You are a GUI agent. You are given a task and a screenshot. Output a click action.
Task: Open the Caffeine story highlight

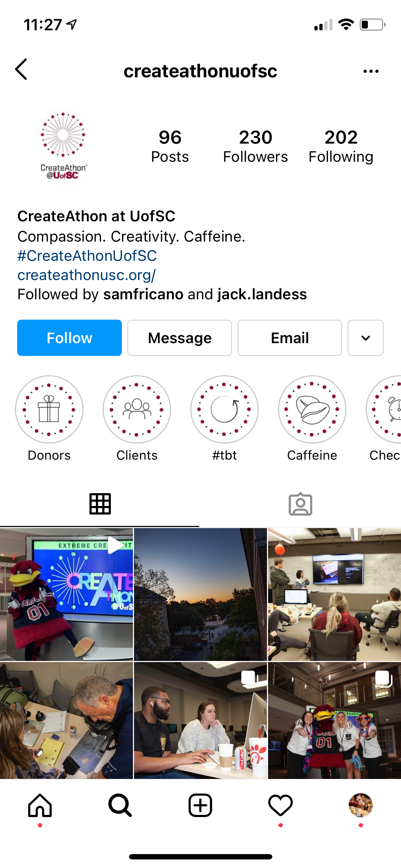point(312,409)
